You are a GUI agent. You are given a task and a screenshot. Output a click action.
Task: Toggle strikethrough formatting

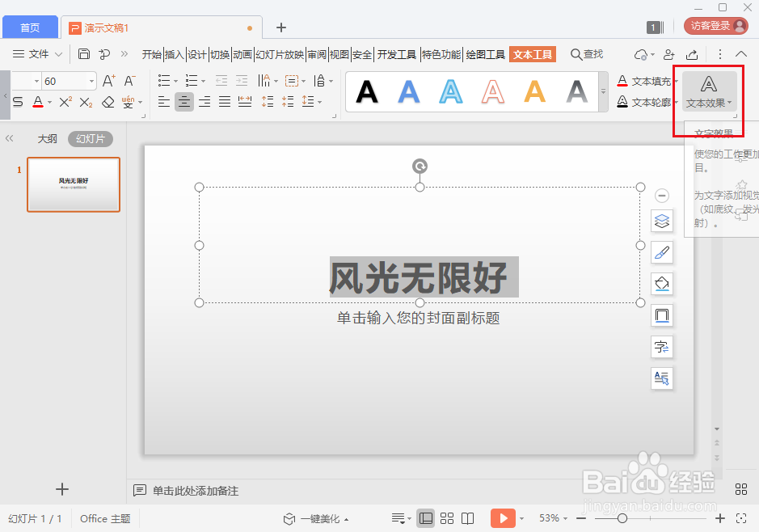coord(16,101)
